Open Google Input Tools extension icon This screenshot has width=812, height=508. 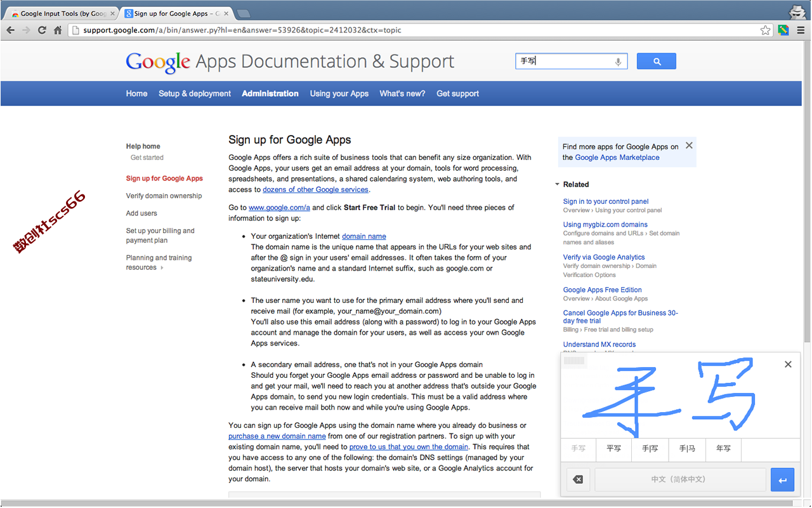(x=783, y=30)
